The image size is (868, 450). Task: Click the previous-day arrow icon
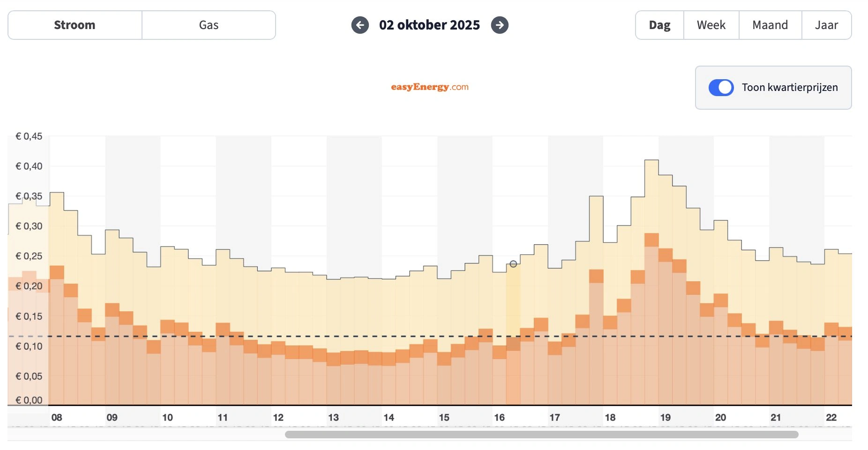tap(360, 25)
